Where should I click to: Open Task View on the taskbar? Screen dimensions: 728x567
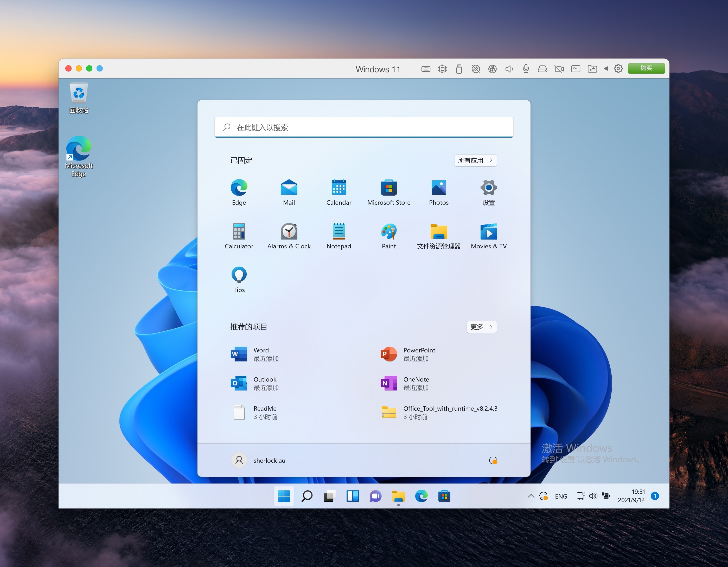pos(330,496)
